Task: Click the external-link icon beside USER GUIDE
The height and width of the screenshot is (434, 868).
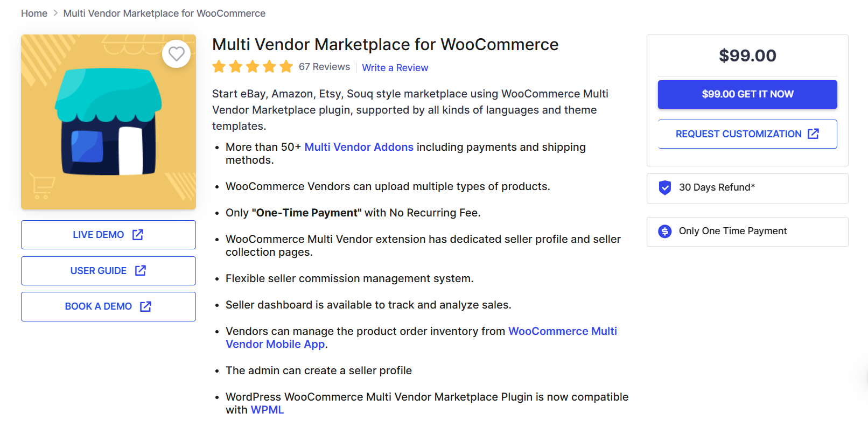Action: click(140, 270)
